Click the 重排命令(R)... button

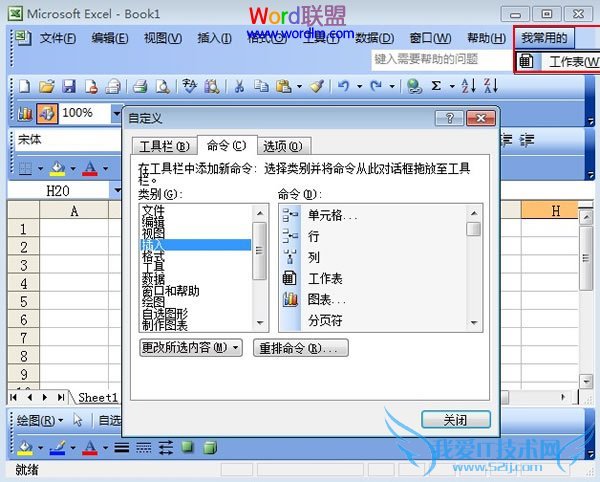coord(300,348)
